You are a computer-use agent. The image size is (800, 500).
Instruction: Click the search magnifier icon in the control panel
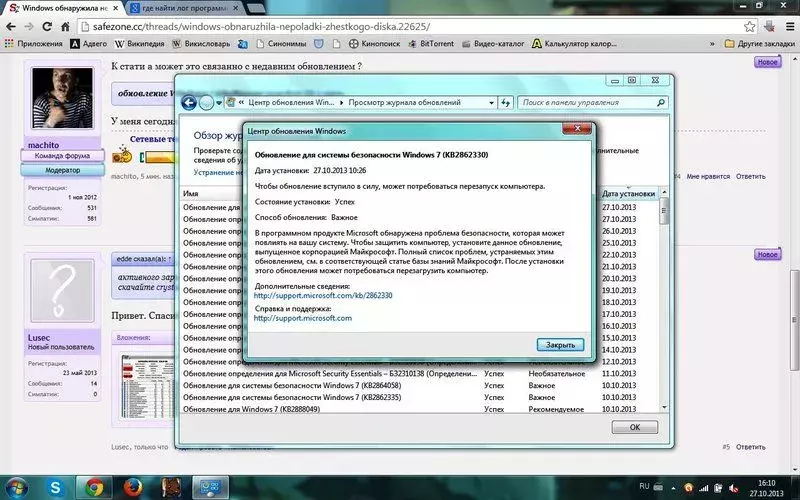[661, 103]
